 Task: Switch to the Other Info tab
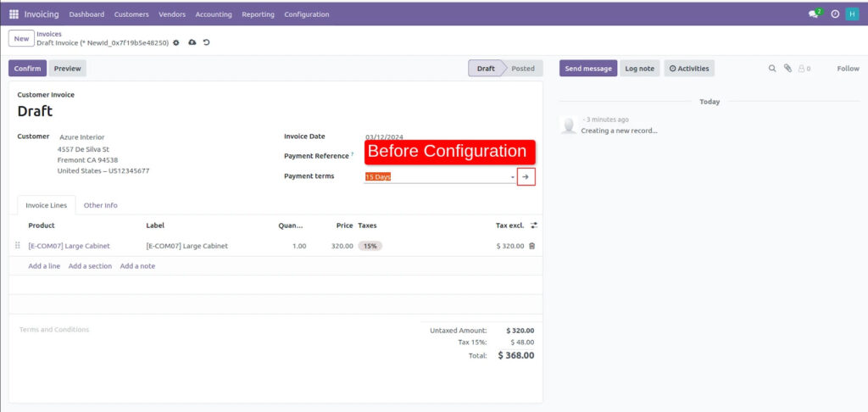coord(100,205)
